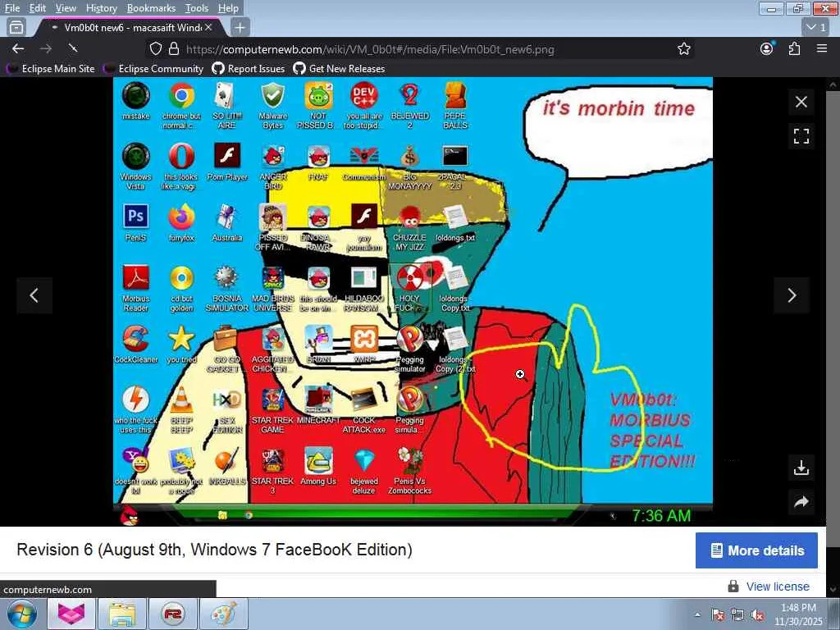
Task: Show the next image
Action: 792,295
